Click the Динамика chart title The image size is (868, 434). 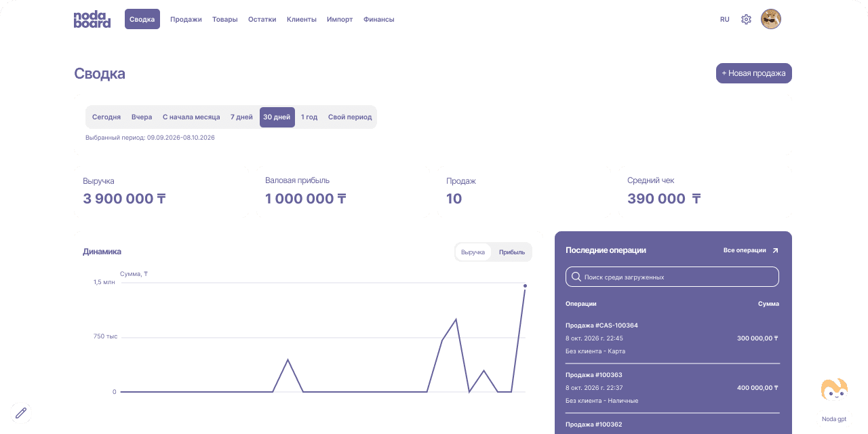(x=102, y=252)
